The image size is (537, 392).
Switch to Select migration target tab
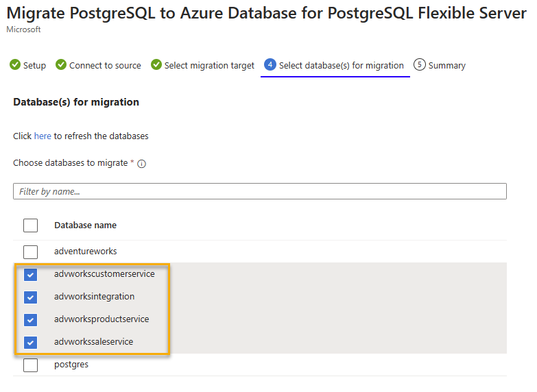pyautogui.click(x=203, y=65)
